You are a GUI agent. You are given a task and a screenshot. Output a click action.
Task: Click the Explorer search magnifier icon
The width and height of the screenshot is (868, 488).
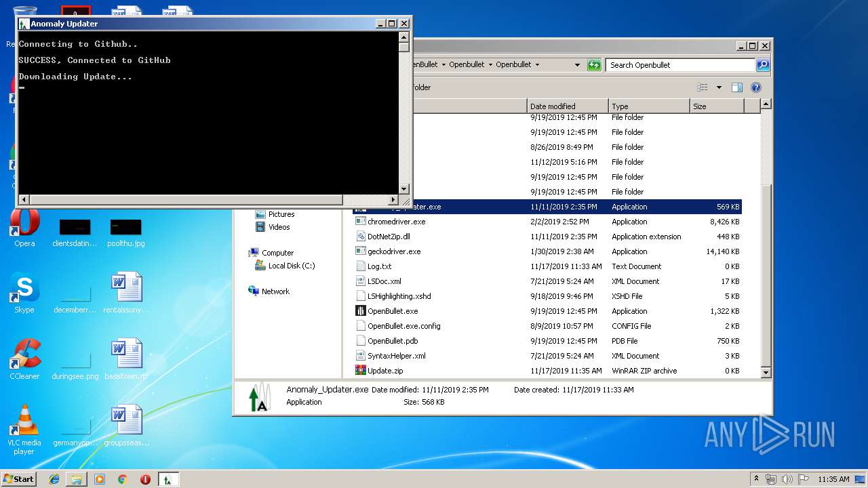click(763, 65)
